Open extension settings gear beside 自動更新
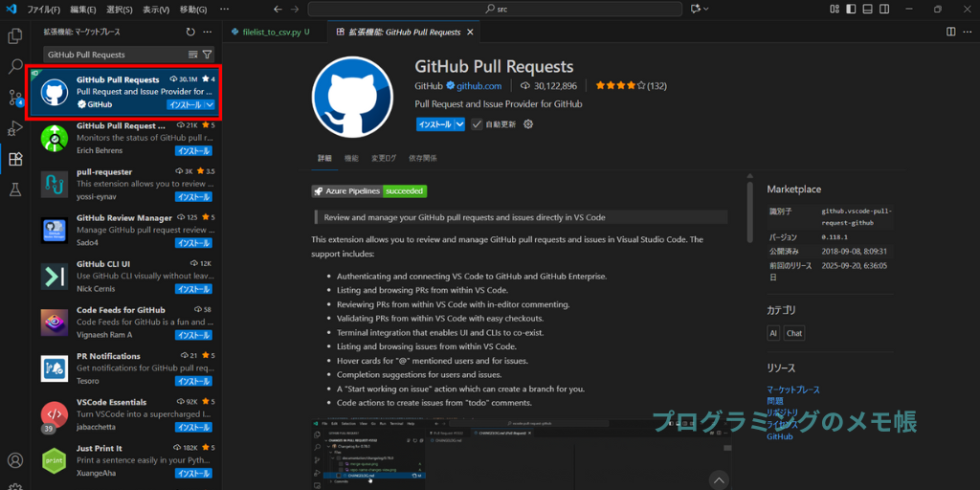980x490 pixels. click(x=528, y=124)
